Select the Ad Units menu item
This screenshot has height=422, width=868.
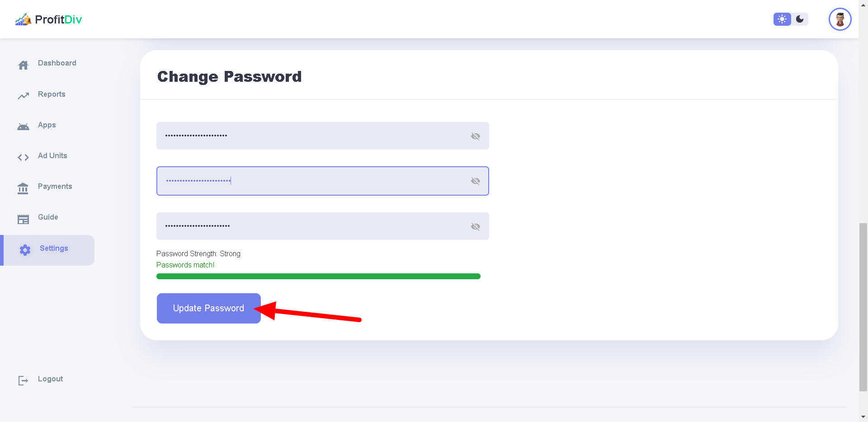click(52, 155)
